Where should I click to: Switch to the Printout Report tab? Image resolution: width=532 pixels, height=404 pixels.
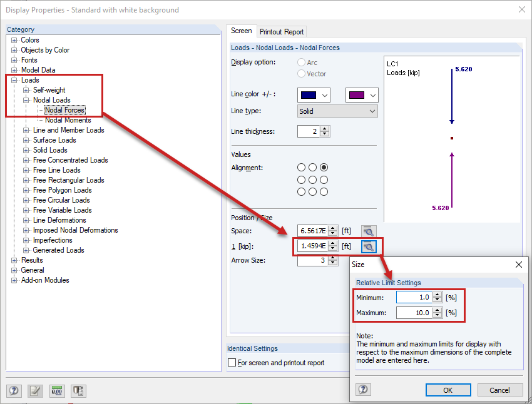pyautogui.click(x=282, y=31)
